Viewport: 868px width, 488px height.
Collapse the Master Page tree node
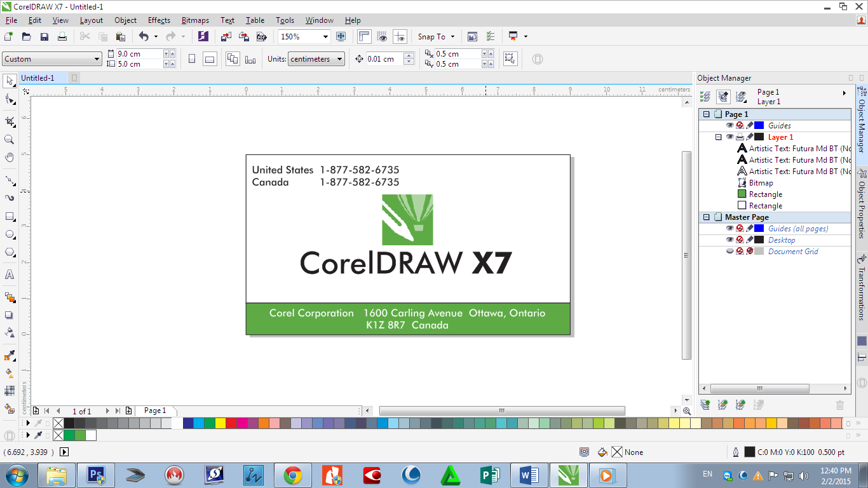706,217
